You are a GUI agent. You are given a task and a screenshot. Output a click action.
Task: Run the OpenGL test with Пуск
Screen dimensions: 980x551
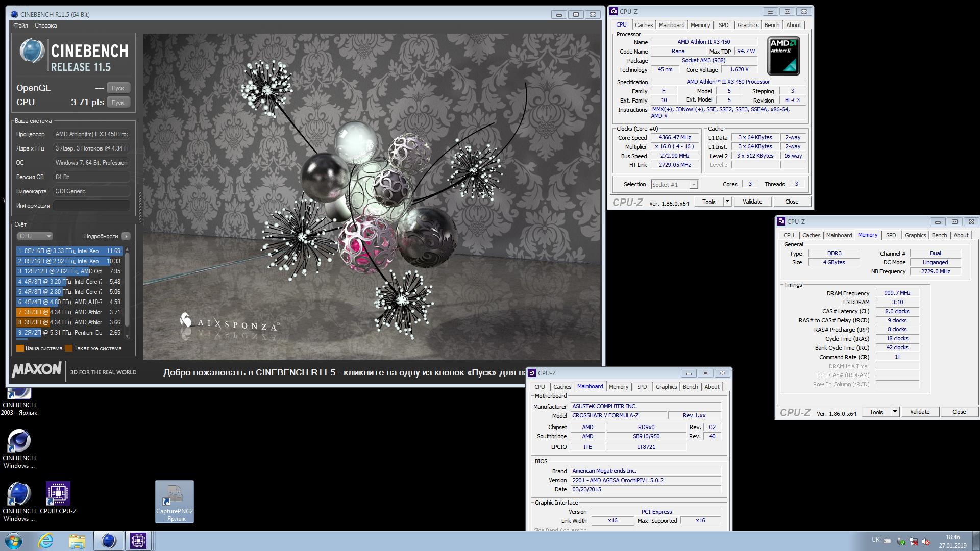click(x=118, y=88)
